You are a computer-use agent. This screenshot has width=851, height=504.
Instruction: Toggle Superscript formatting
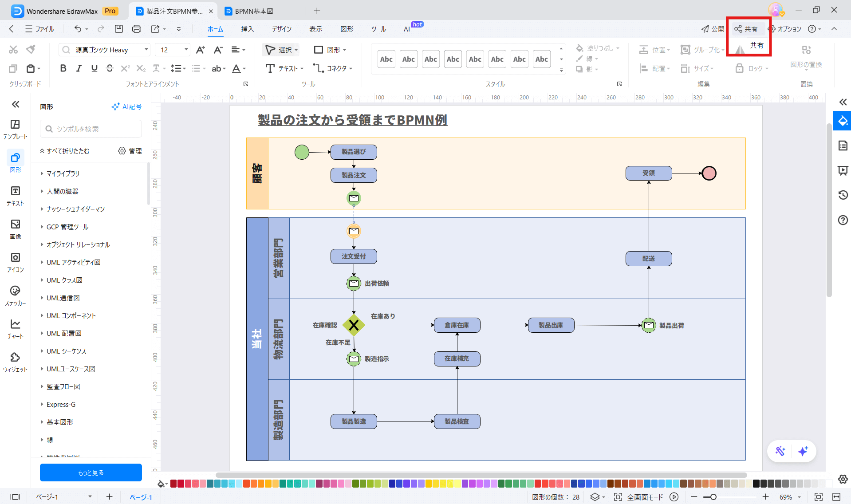[x=125, y=68]
